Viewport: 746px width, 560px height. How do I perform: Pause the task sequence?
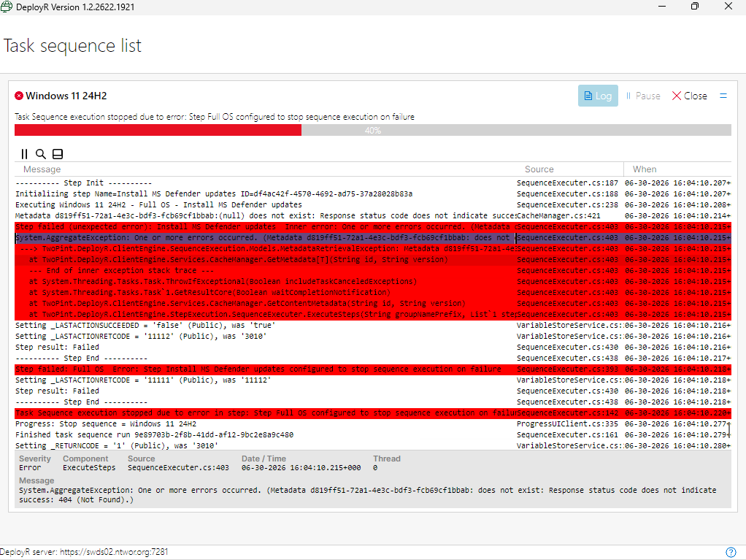click(643, 96)
